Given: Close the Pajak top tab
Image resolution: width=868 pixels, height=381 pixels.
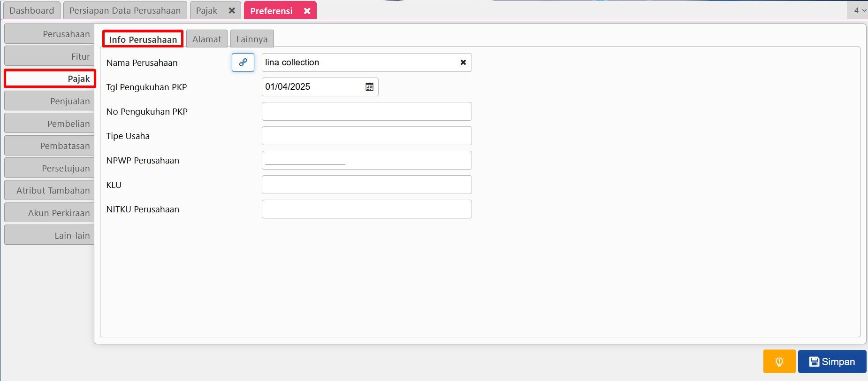Looking at the screenshot, I should [232, 10].
